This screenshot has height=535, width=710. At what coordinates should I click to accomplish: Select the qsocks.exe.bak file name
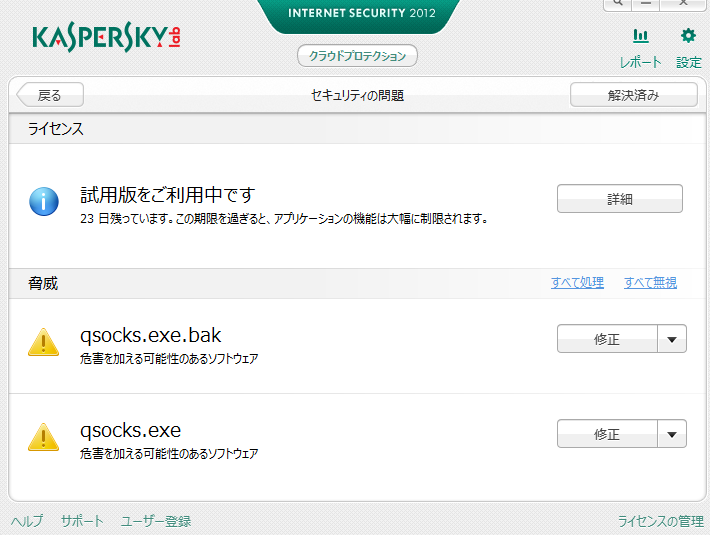click(150, 335)
